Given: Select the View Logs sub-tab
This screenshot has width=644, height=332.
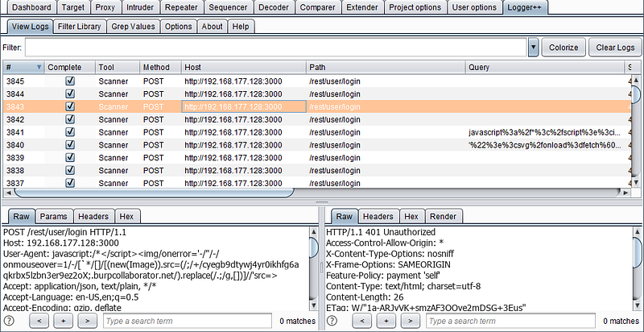Looking at the screenshot, I should pyautogui.click(x=31, y=27).
